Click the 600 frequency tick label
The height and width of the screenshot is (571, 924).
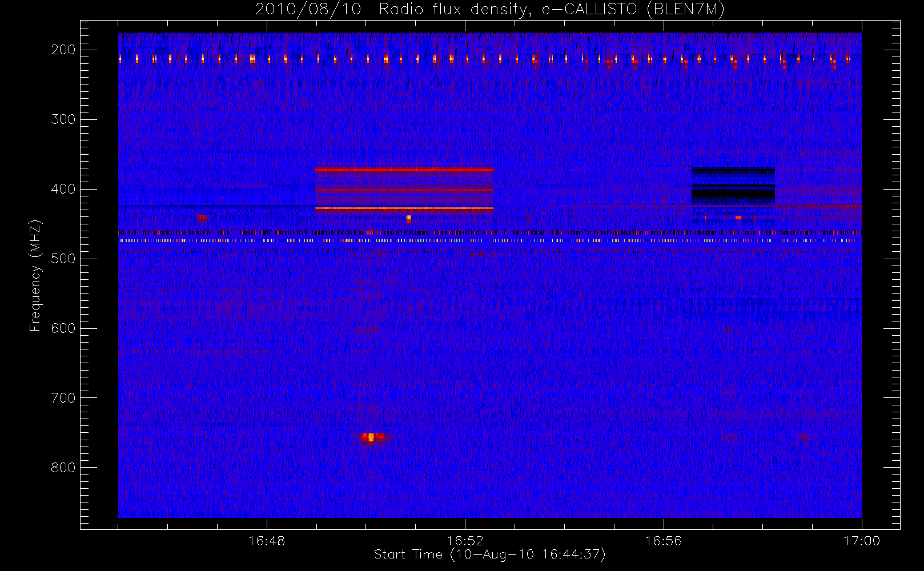pyautogui.click(x=63, y=328)
